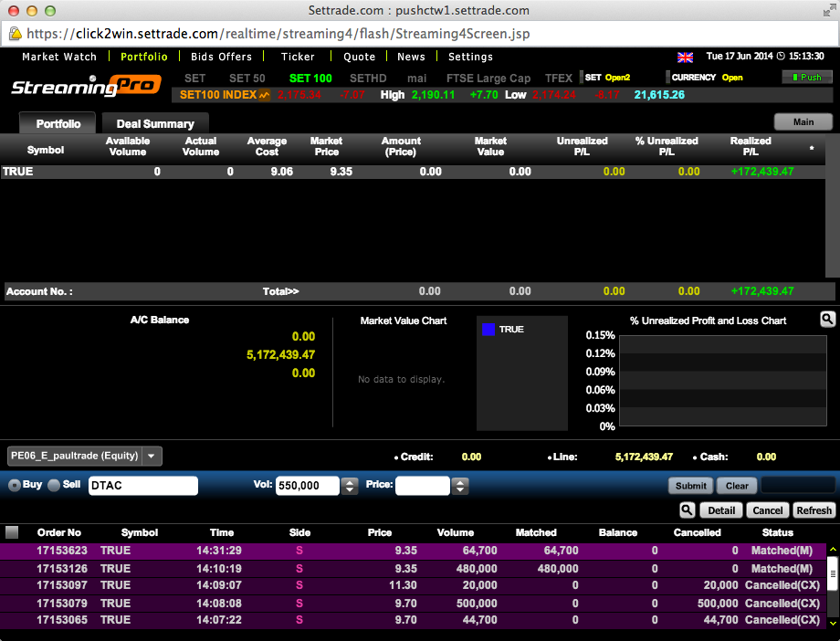The width and height of the screenshot is (840, 641).
Task: Open the magnifier icon on the profit chart
Action: coord(828,320)
